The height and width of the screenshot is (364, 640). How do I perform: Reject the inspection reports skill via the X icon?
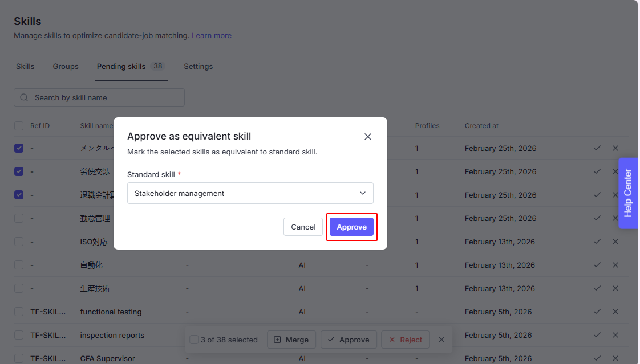(x=615, y=335)
